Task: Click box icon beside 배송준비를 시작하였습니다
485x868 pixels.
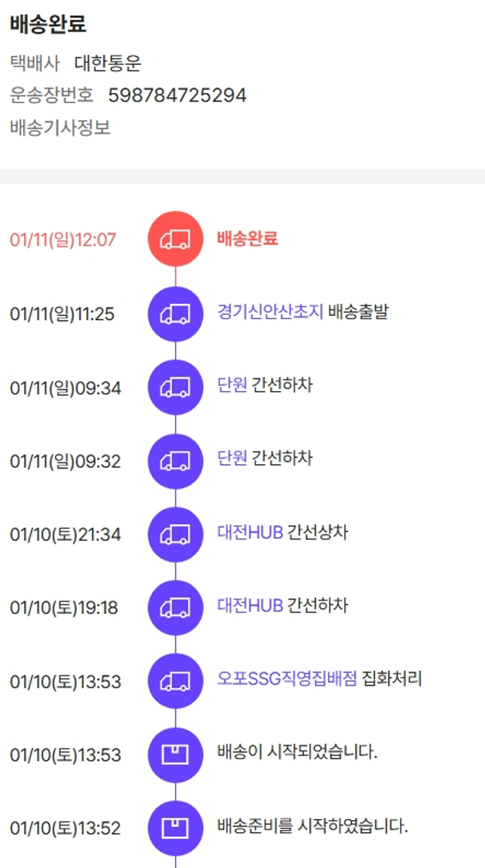Action: click(175, 828)
